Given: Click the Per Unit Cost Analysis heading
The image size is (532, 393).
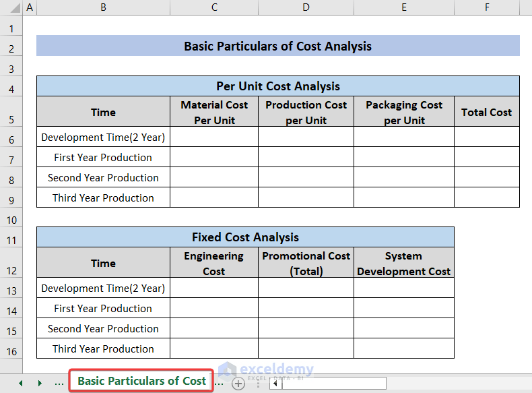Looking at the screenshot, I should 278,86.
